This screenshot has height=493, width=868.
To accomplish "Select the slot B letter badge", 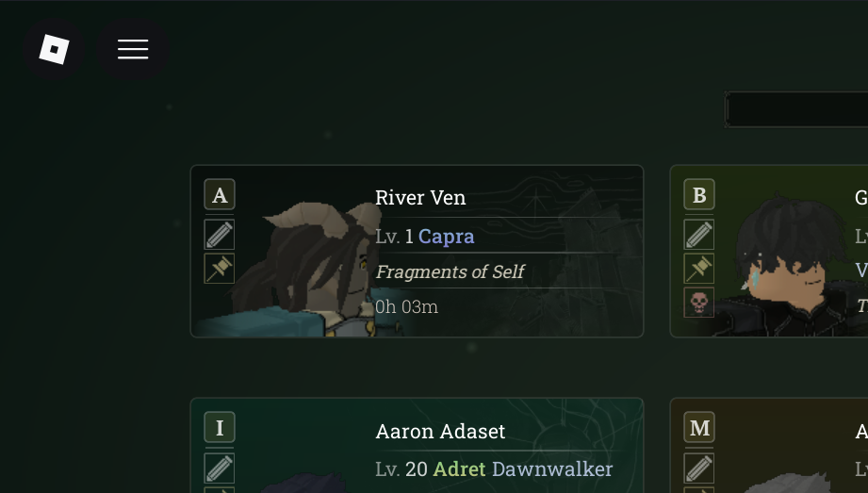I will (699, 195).
